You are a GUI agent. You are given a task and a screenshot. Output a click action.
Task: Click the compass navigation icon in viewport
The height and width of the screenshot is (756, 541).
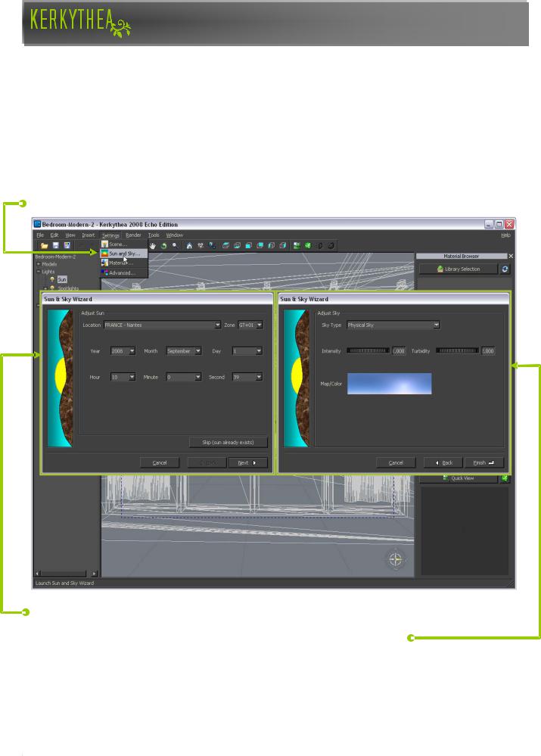tap(396, 560)
